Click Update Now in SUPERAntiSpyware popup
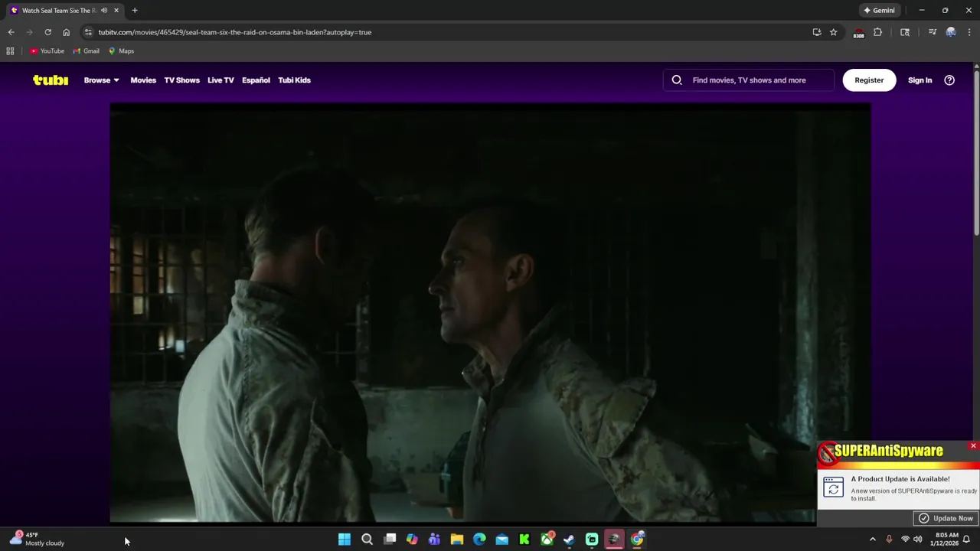Image resolution: width=980 pixels, height=551 pixels. click(x=946, y=518)
